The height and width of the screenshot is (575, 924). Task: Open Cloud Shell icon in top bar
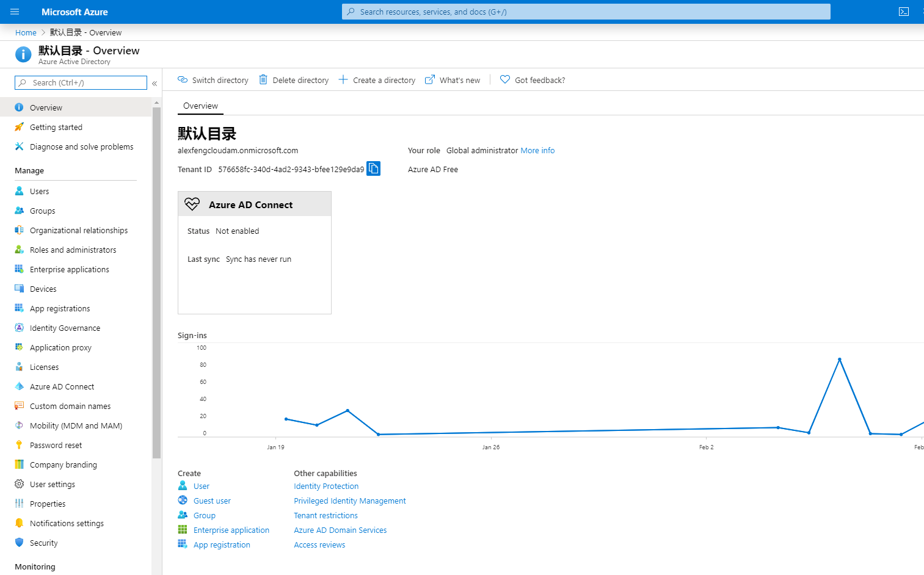click(x=904, y=12)
